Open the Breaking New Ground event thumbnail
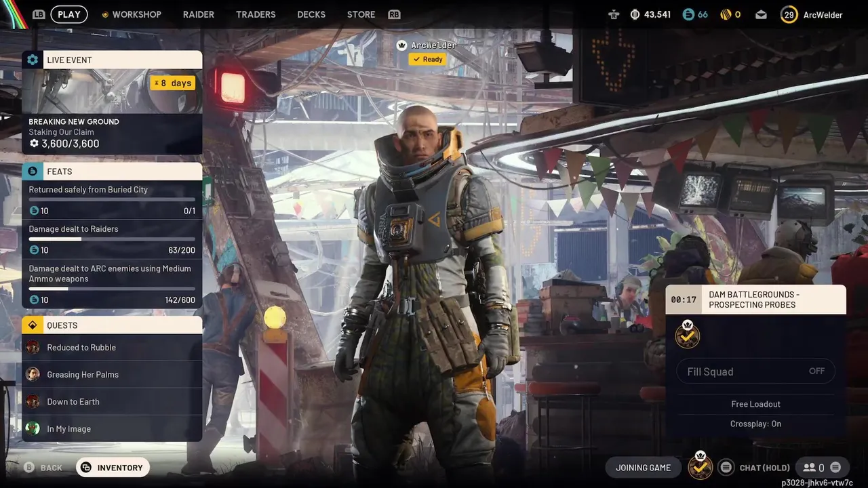This screenshot has height=488, width=868. click(112, 91)
